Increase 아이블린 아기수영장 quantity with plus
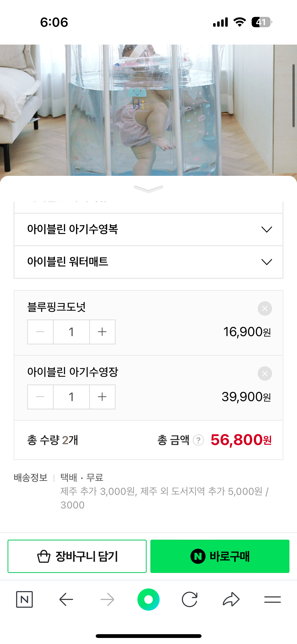 [102, 397]
